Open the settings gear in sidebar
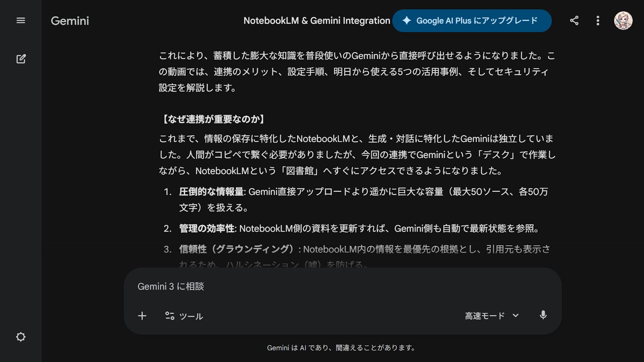 (21, 337)
